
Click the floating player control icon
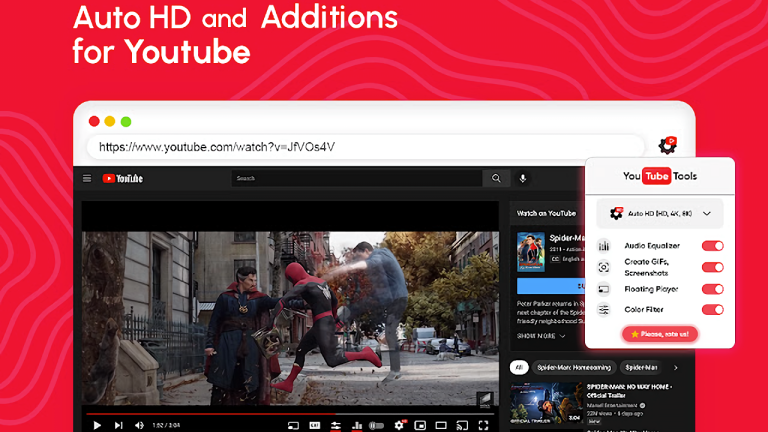coord(293,425)
